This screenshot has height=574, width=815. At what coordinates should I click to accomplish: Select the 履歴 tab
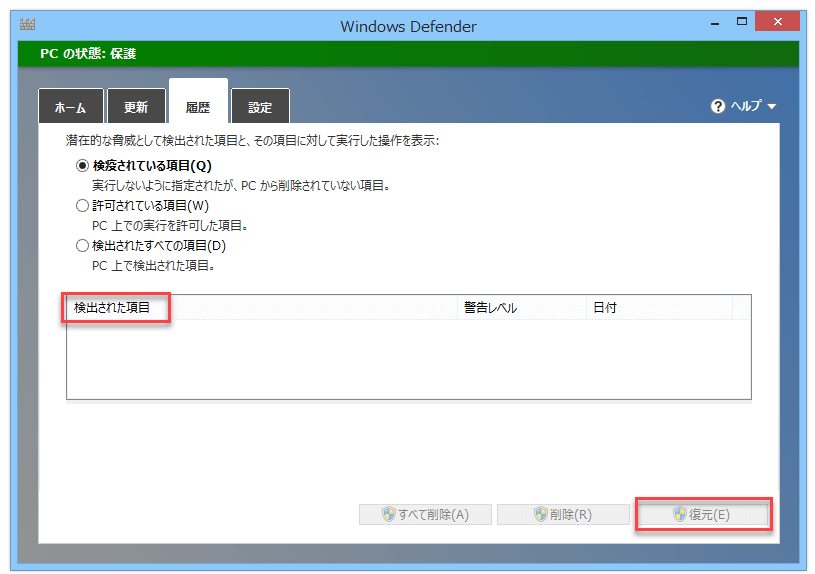click(x=198, y=101)
